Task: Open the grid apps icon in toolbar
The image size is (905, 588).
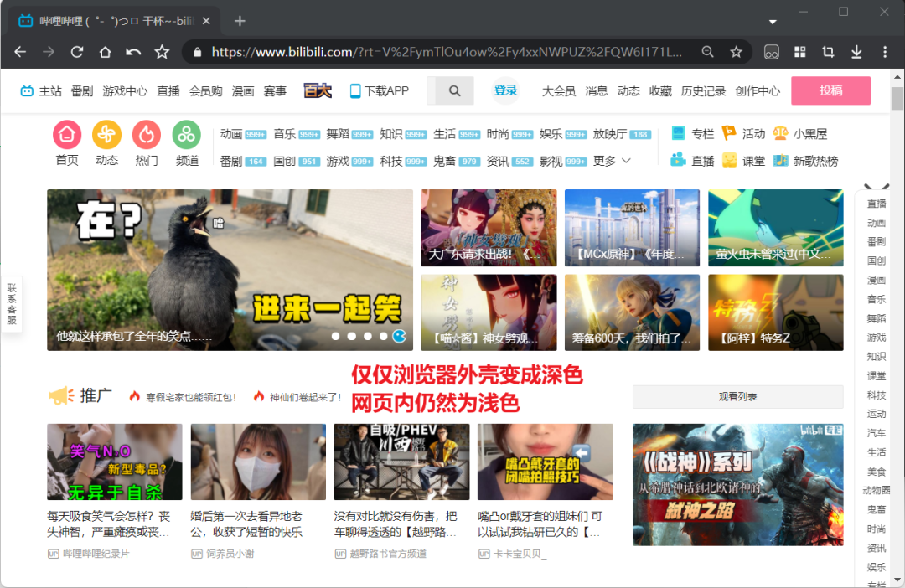Action: [x=800, y=52]
